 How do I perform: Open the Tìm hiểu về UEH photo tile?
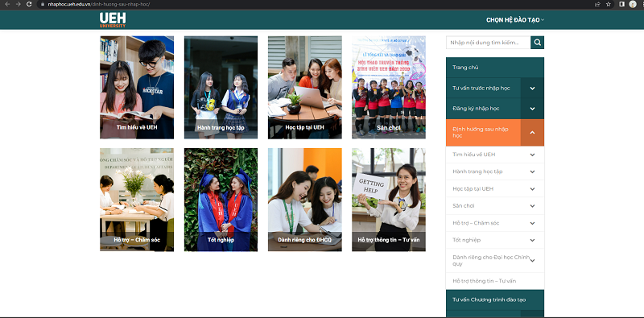[137, 87]
